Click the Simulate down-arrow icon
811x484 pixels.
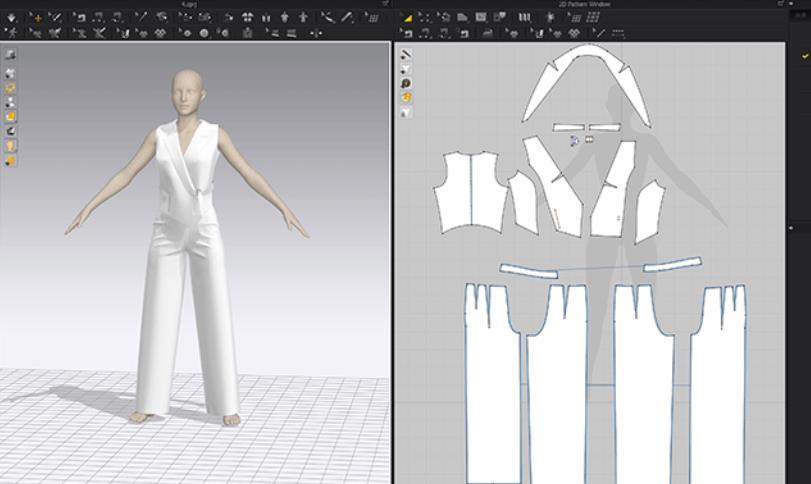tap(11, 17)
